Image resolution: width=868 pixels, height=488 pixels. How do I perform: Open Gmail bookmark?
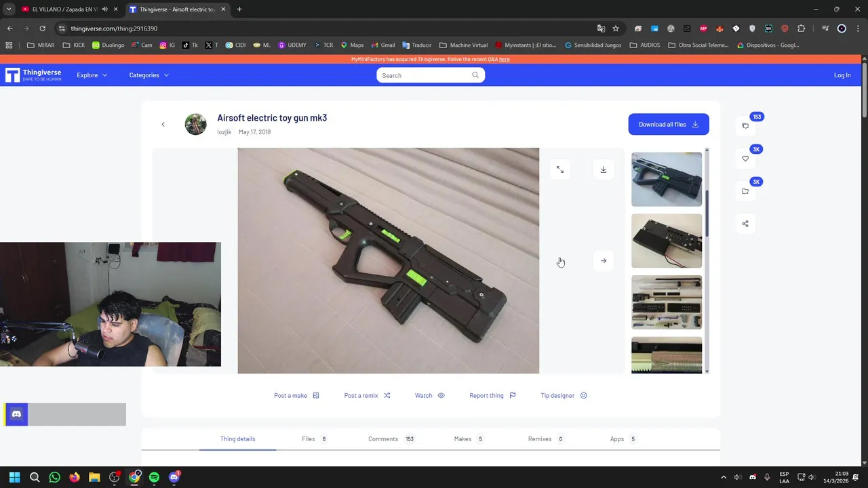(382, 45)
